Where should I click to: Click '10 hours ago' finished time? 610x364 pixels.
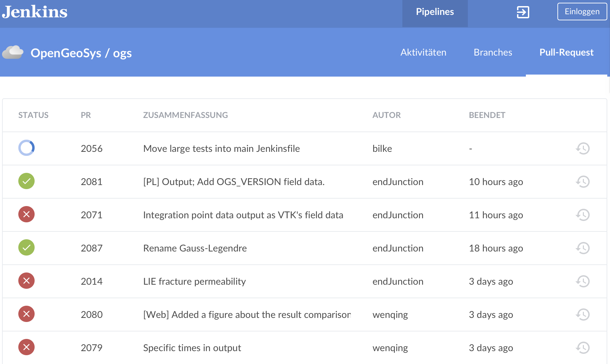pos(496,182)
